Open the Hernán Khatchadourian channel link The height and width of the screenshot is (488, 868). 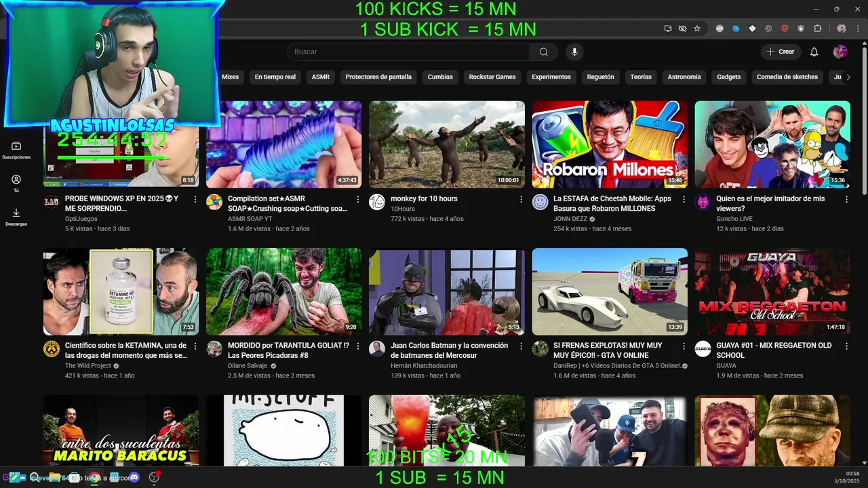click(x=424, y=366)
